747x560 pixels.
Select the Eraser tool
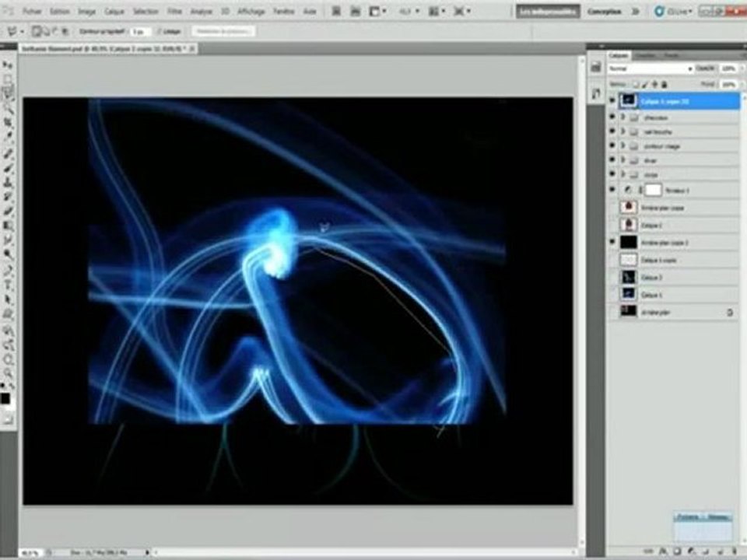coord(8,211)
